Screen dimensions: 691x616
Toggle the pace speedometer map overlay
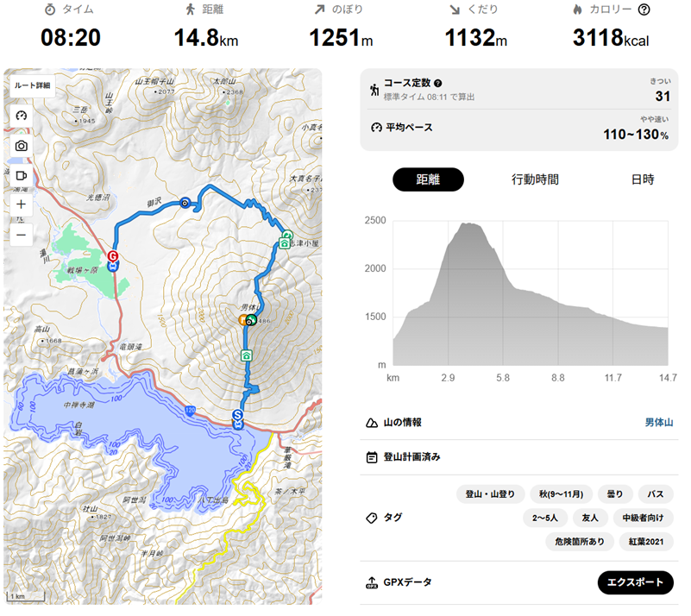pos(22,116)
